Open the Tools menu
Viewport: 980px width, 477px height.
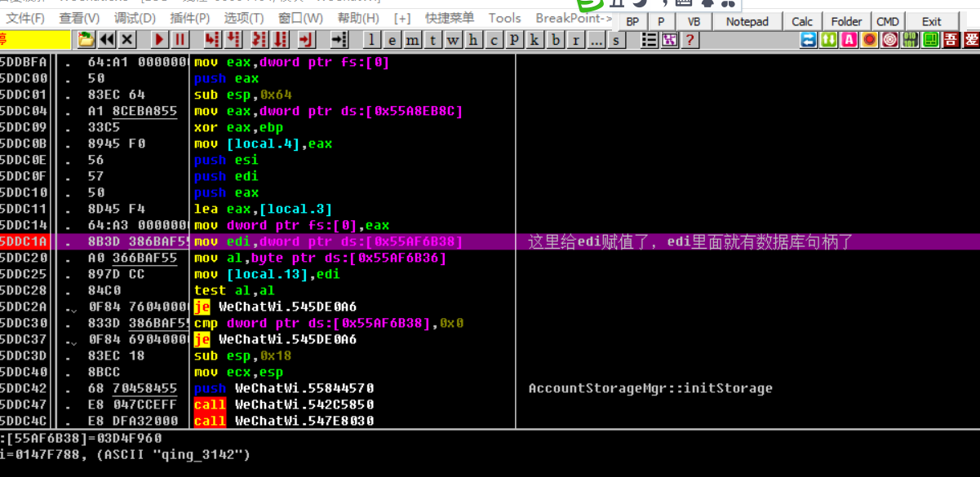505,18
